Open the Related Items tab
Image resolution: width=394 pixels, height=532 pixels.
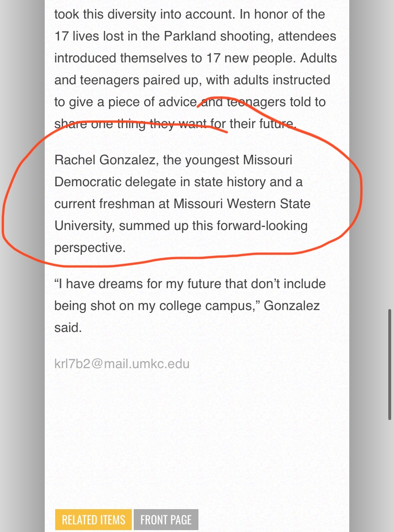pos(93,520)
